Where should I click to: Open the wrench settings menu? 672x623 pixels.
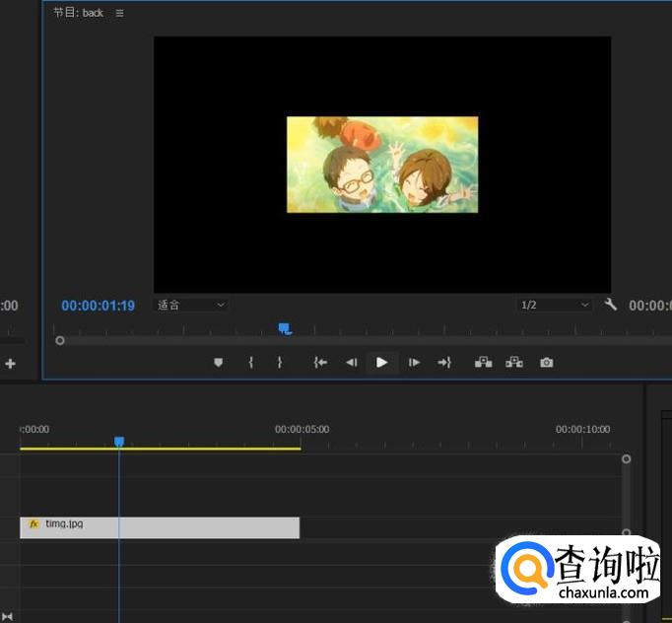click(610, 305)
